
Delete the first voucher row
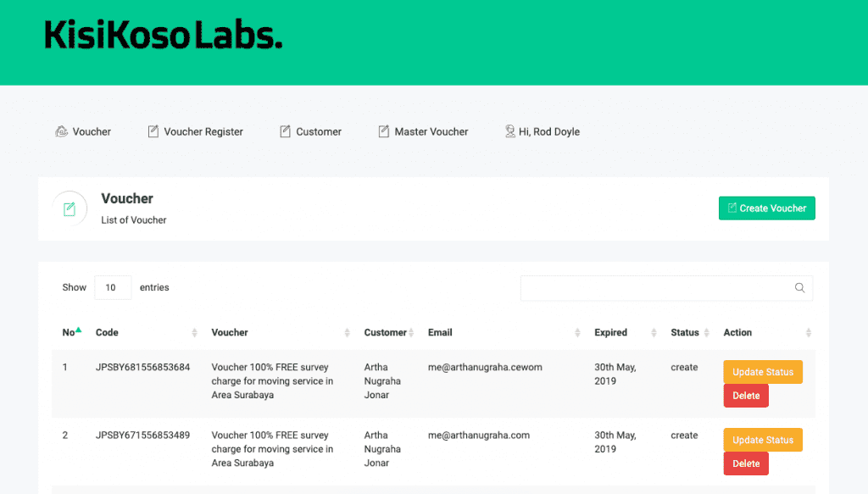(x=746, y=396)
